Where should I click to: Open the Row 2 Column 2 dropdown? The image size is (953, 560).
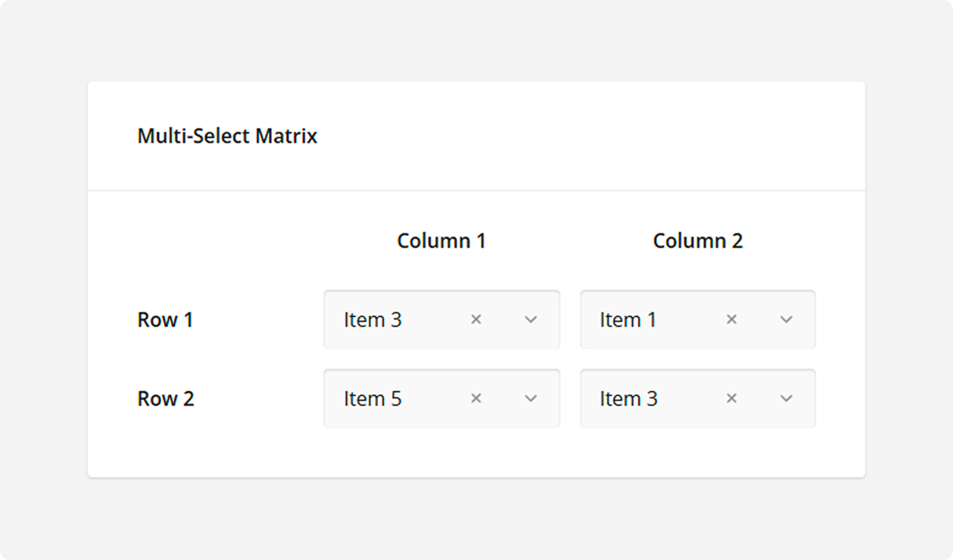(x=786, y=398)
